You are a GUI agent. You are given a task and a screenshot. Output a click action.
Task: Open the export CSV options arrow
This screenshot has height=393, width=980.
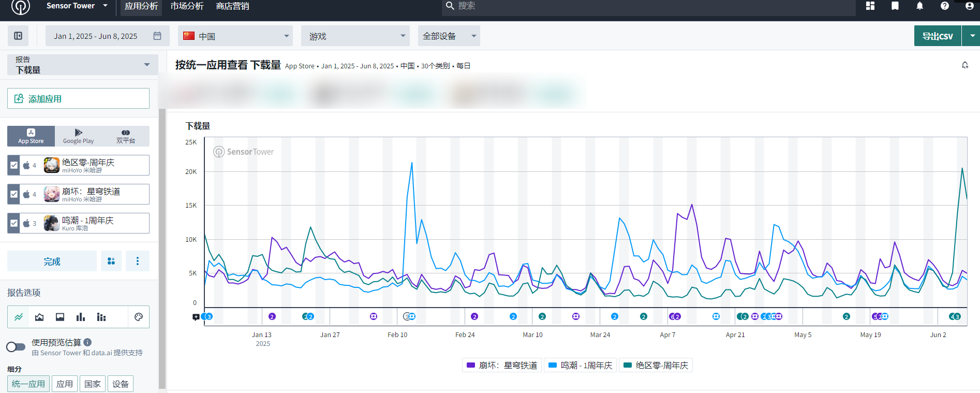972,36
